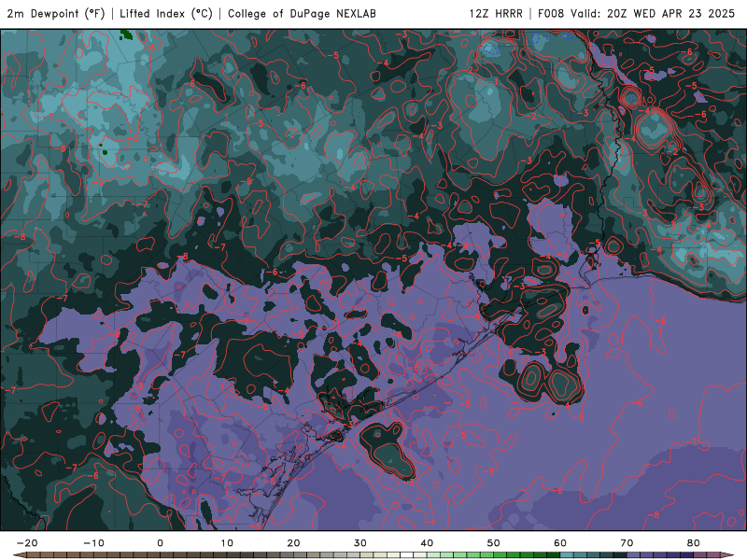This screenshot has width=747, height=560.
Task: Click the "Lifted Index (°C)" title text
Action: coord(166,13)
